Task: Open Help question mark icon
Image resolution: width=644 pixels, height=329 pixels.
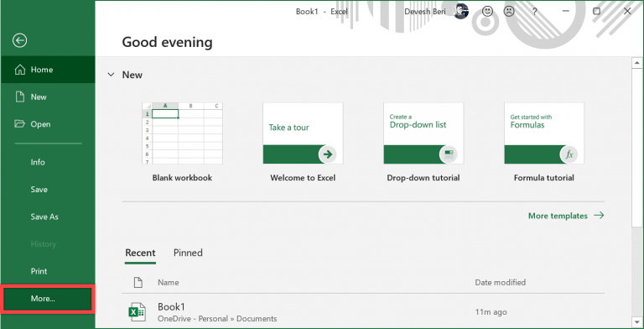Action: (534, 12)
